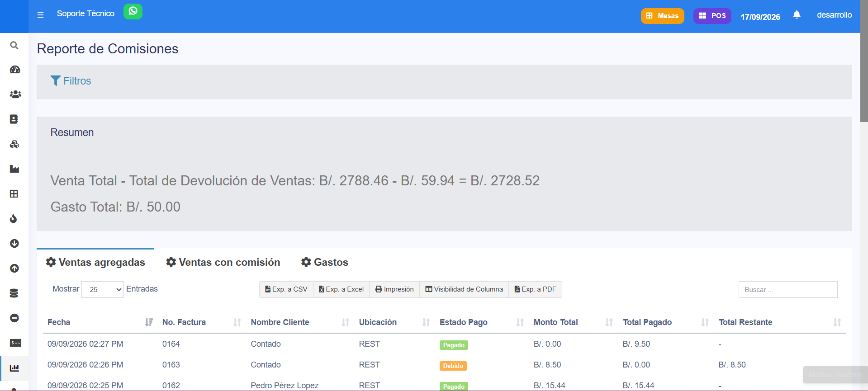Screen dimensions: 868x391
Task: Open Visibilidad de Columna options
Action: click(x=464, y=289)
